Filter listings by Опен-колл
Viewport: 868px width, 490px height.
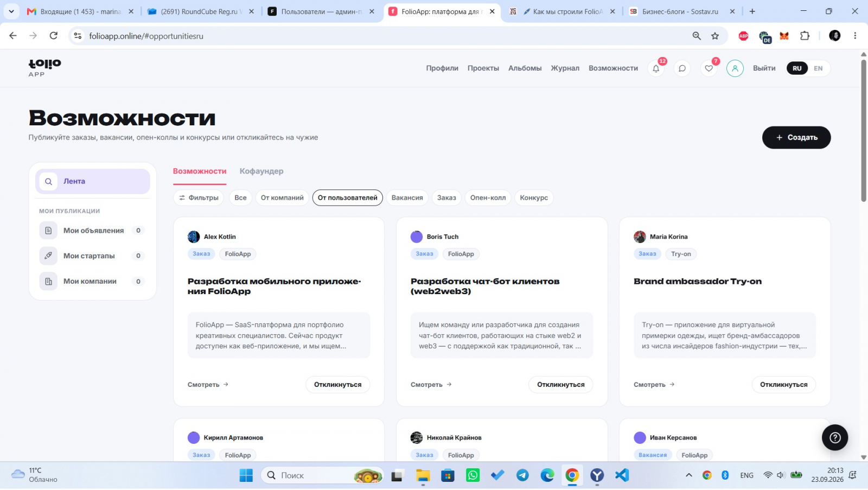click(488, 198)
